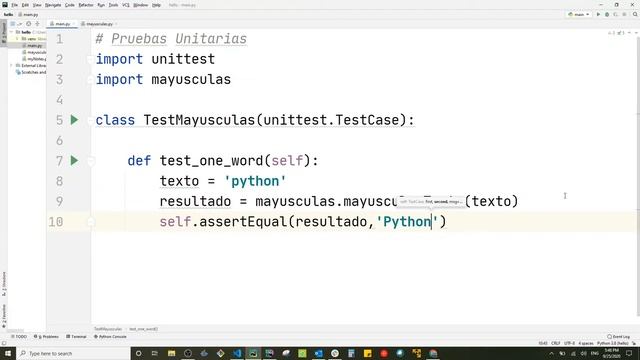The image size is (640, 360).
Task: Open the Tools menu
Action: tap(113, 5)
